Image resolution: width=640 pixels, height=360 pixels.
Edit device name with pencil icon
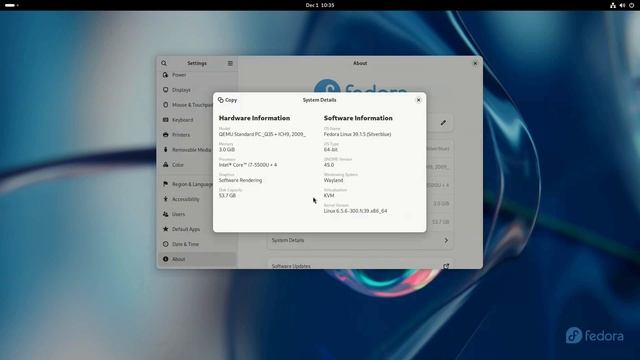tap(443, 123)
